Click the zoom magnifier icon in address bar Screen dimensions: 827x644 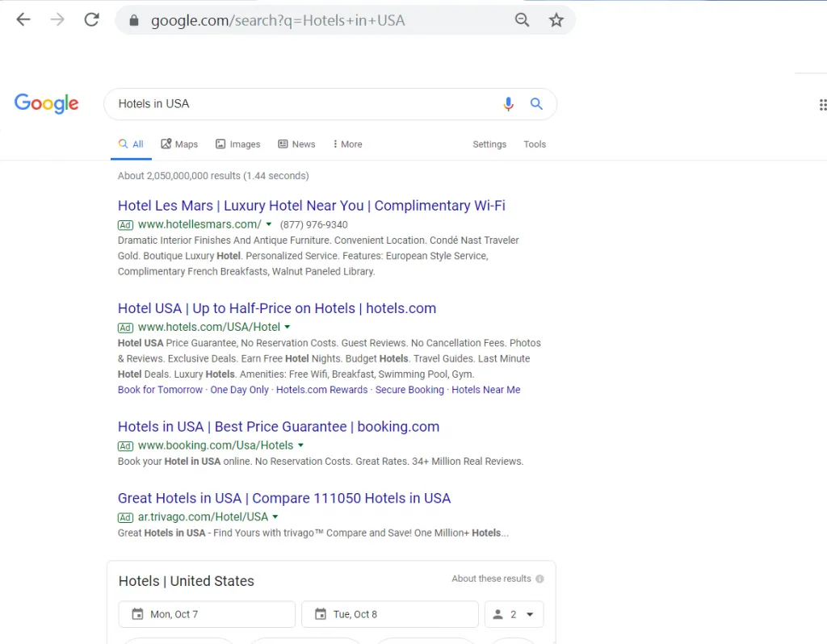point(522,20)
